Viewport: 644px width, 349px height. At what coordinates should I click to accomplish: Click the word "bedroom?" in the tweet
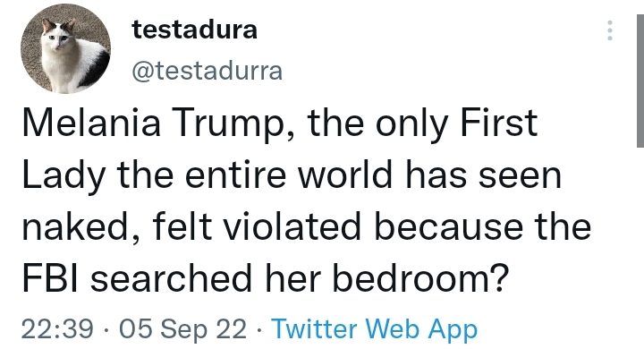tap(420, 277)
